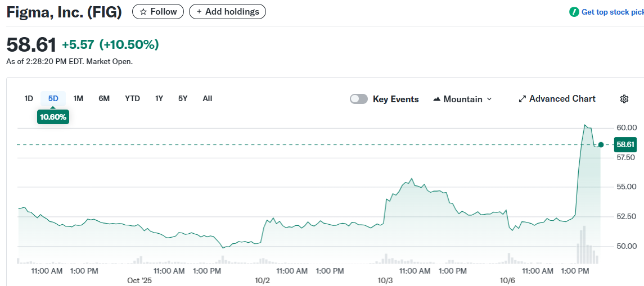Click the Advanced Chart expand arrows icon

coord(522,99)
